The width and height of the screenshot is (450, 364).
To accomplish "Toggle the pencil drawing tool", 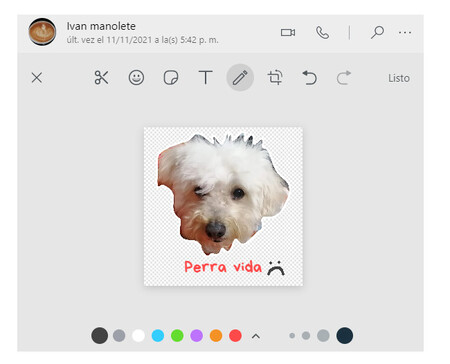I will (240, 78).
